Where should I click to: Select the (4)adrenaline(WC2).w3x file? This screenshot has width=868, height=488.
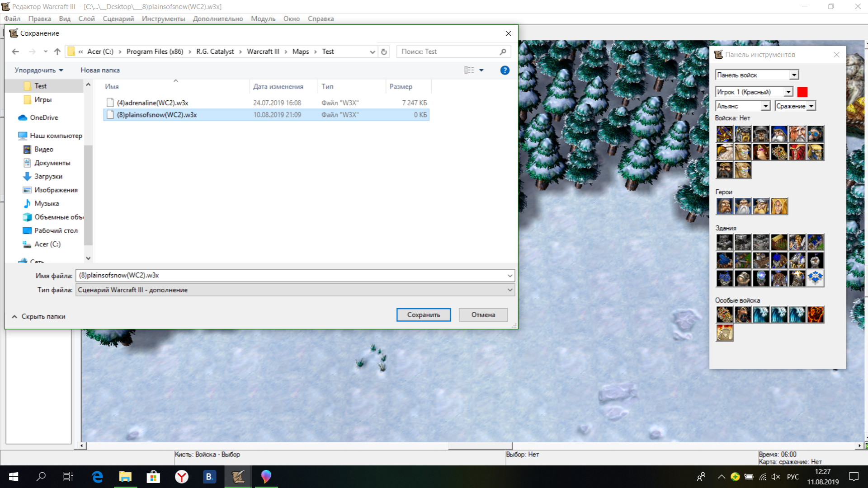[152, 103]
